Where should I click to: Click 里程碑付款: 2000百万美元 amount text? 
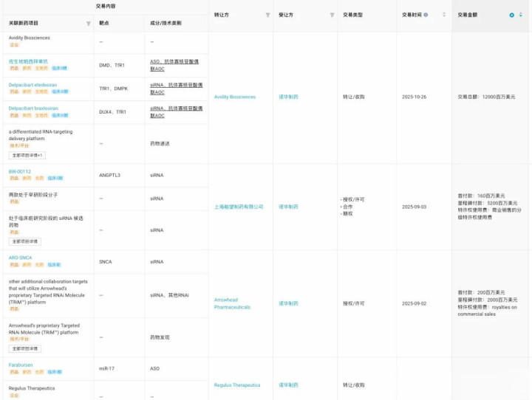[488, 300]
